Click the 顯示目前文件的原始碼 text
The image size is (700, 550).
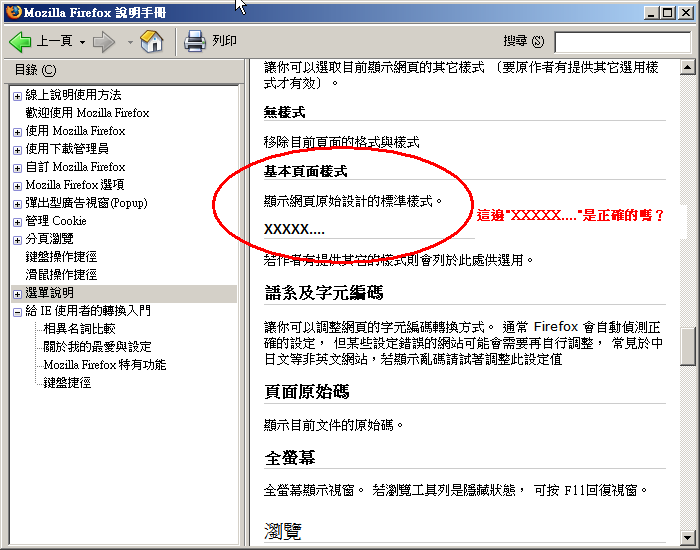(x=333, y=425)
